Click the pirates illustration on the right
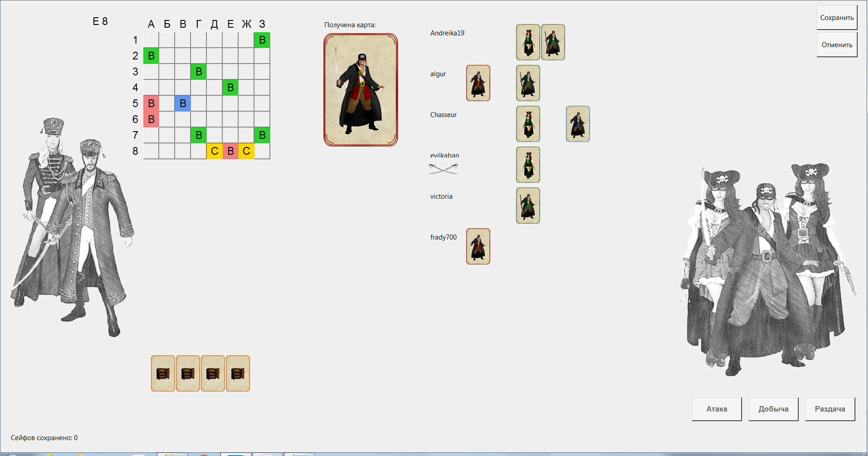This screenshot has height=456, width=868. [768, 270]
